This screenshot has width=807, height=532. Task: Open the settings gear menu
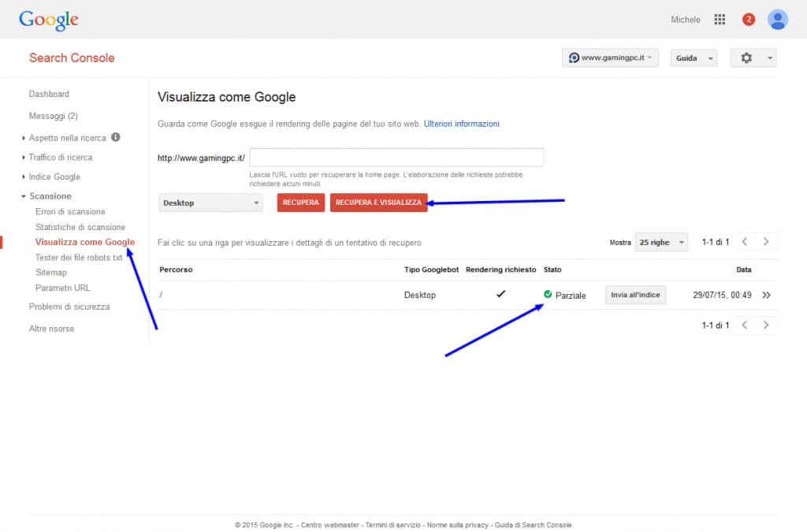[753, 58]
